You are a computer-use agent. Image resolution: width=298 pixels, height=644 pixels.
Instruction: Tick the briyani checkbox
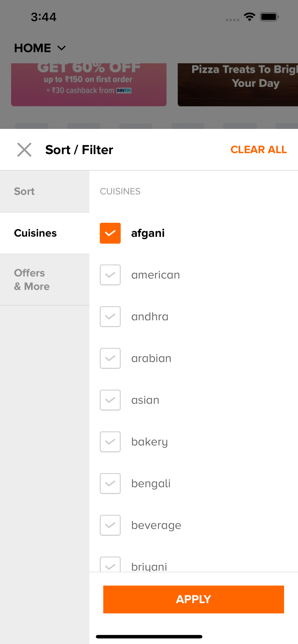coord(110,565)
